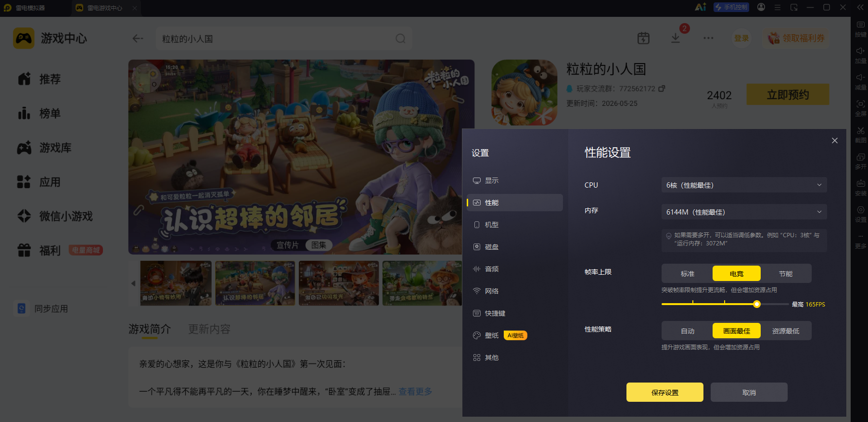The image size is (868, 422).
Task: Switch media view to 图集
Action: click(319, 245)
